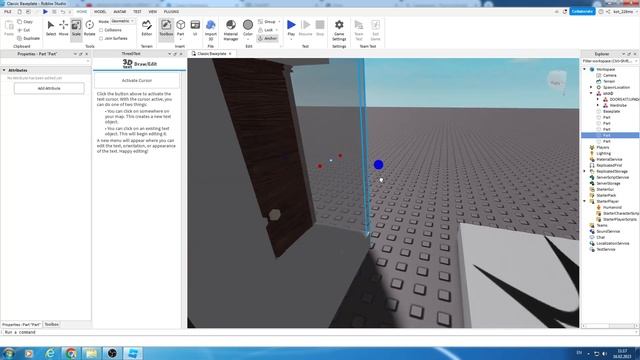Click the Stop test button
The width and height of the screenshot is (640, 360).
[x=320, y=28]
